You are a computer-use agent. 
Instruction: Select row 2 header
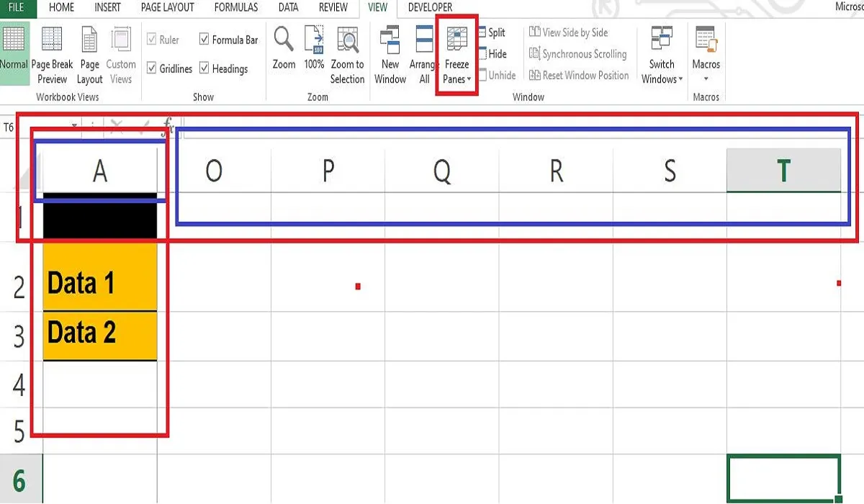click(x=20, y=277)
